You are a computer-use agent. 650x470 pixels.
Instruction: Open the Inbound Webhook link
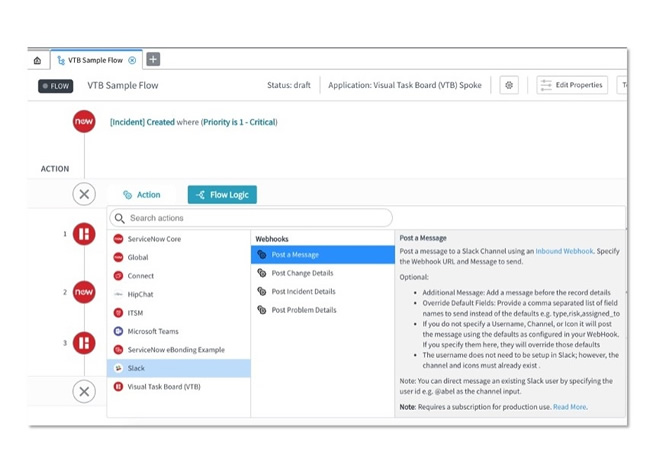tap(564, 251)
